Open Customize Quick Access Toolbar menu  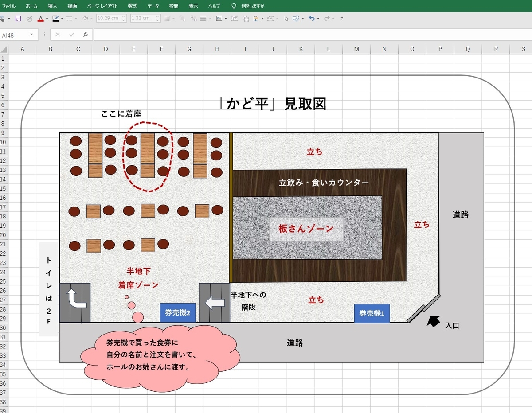click(342, 19)
